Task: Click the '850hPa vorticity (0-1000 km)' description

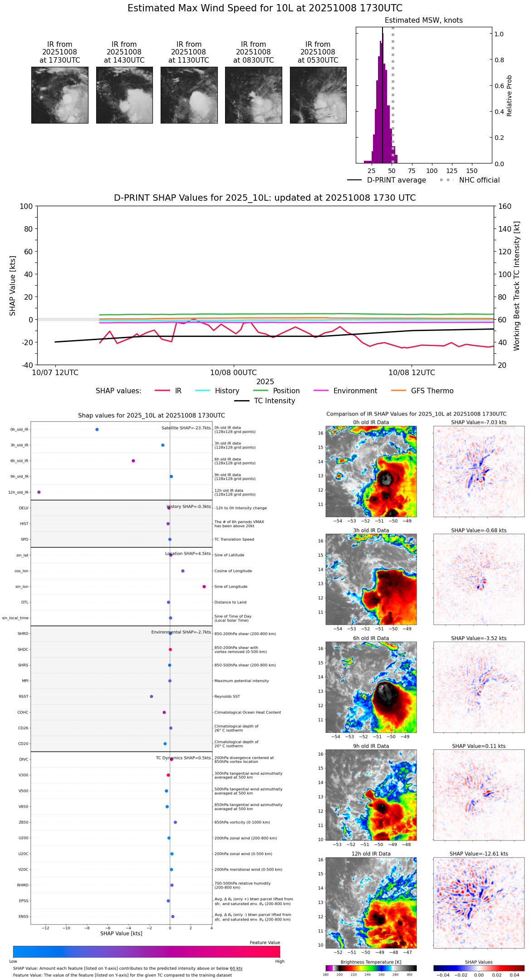Action: [x=242, y=822]
